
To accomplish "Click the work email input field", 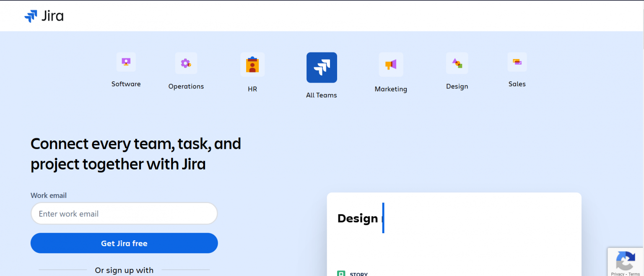I will coord(124,214).
